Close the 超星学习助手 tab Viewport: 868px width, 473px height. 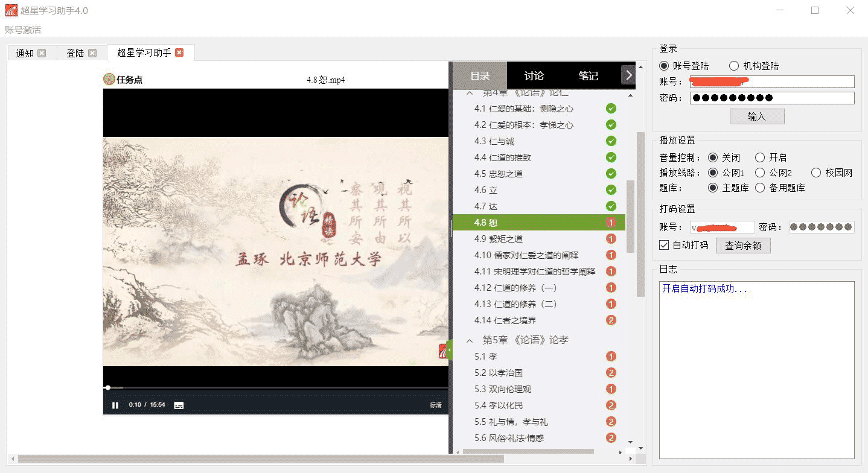click(179, 52)
